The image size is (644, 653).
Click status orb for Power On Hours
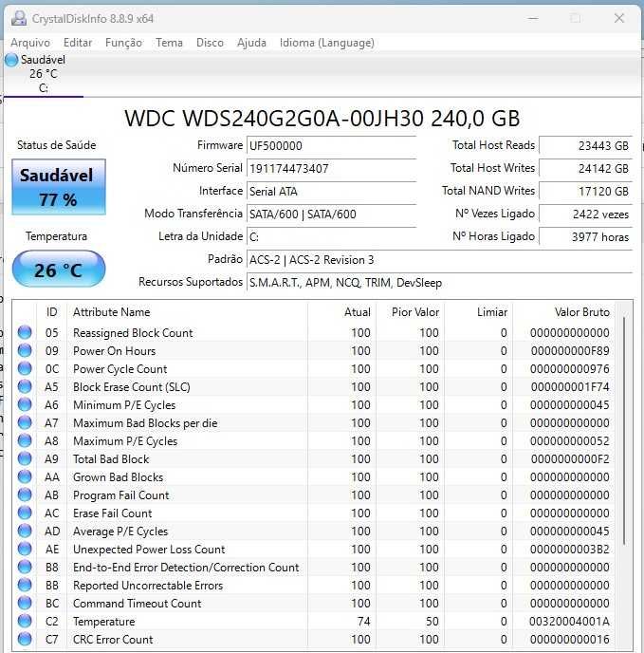point(25,350)
